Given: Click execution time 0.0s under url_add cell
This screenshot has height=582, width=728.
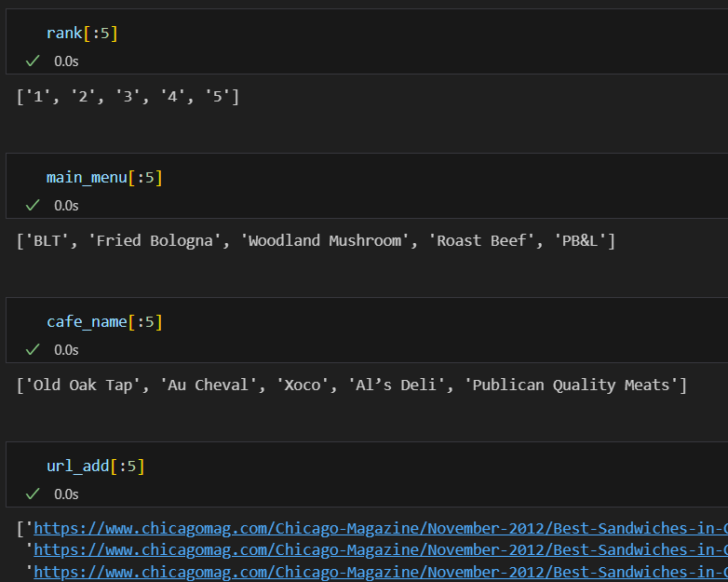Looking at the screenshot, I should 66,494.
